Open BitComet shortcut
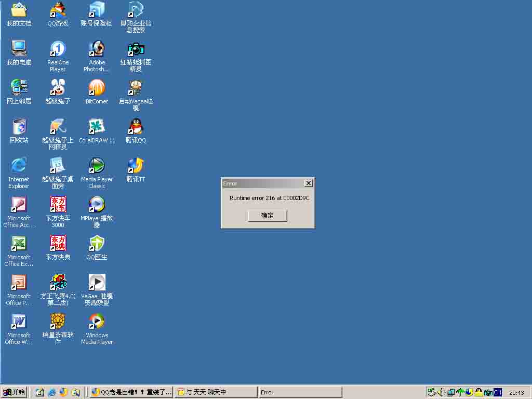Image resolution: width=532 pixels, height=399 pixels. [x=97, y=87]
